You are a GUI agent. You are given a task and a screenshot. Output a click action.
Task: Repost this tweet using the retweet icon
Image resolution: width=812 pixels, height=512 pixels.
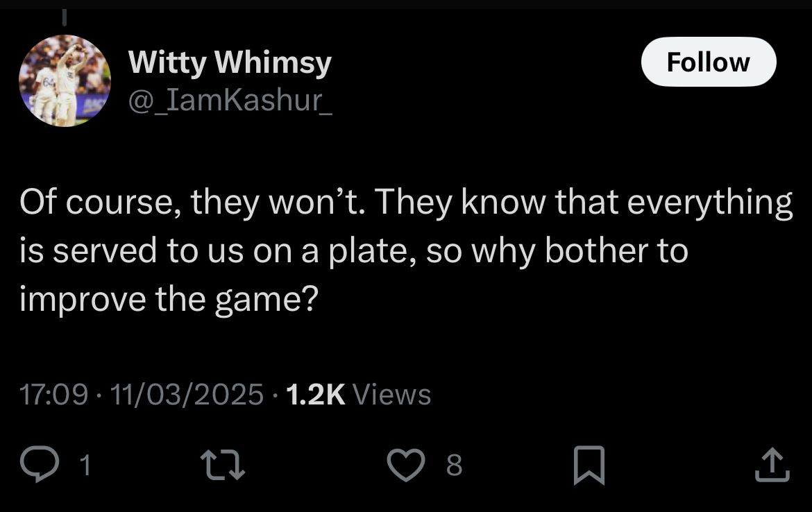(222, 464)
